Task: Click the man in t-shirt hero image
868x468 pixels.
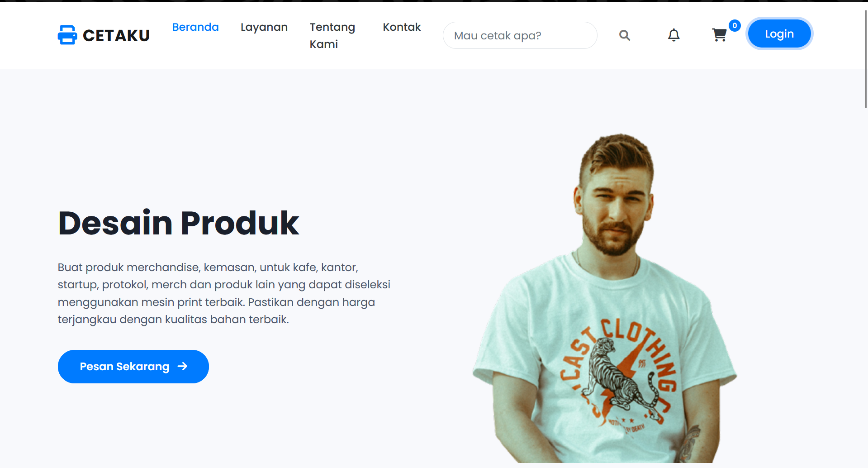Action: pyautogui.click(x=605, y=298)
